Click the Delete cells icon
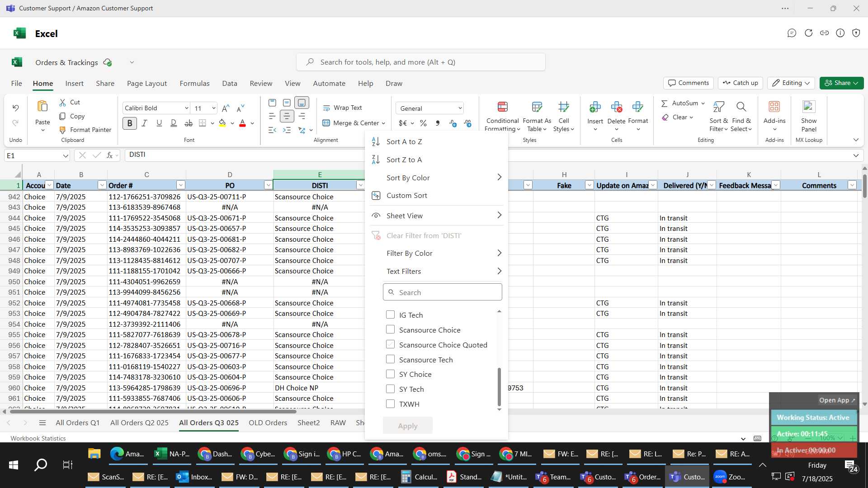868x488 pixels. [x=616, y=107]
